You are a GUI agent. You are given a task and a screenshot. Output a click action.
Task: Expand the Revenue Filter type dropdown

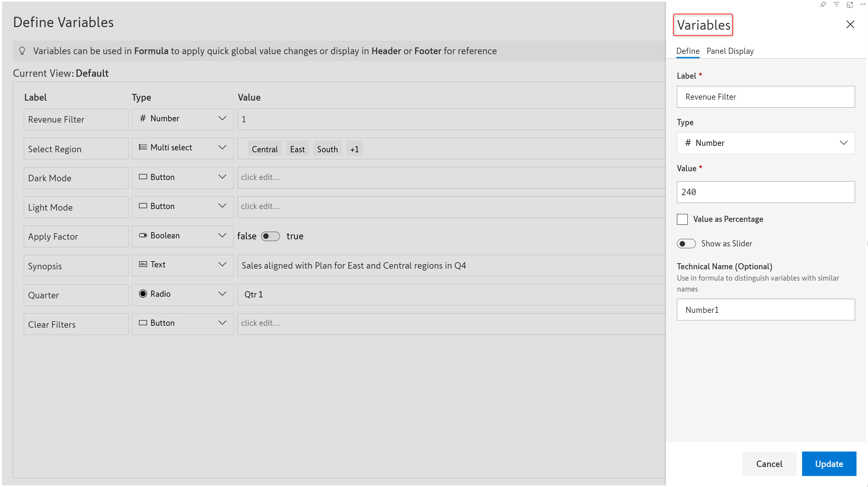coord(222,118)
